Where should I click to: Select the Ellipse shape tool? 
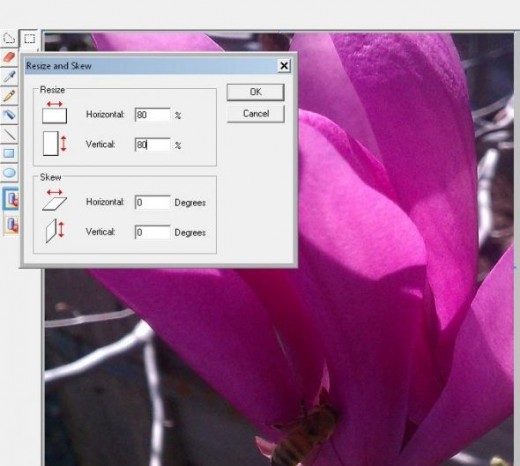click(9, 172)
